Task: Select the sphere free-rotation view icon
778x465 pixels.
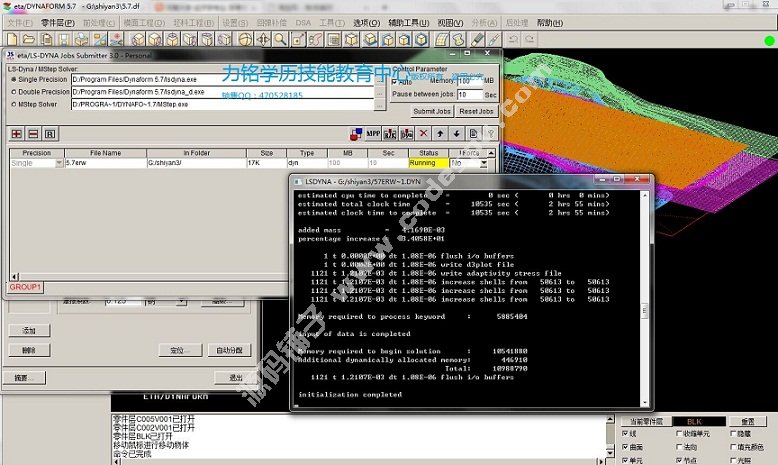Action: 245,40
